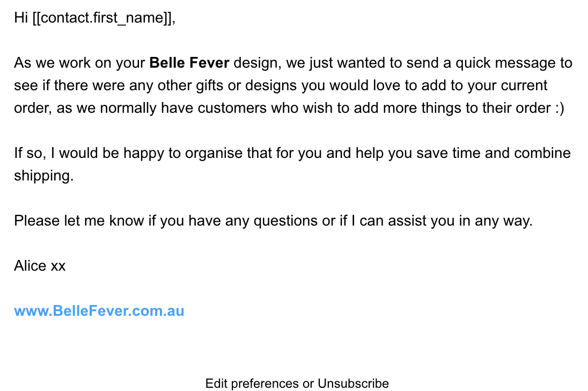
Task: Click the Unsubscribe link in footer
Action: (x=353, y=383)
